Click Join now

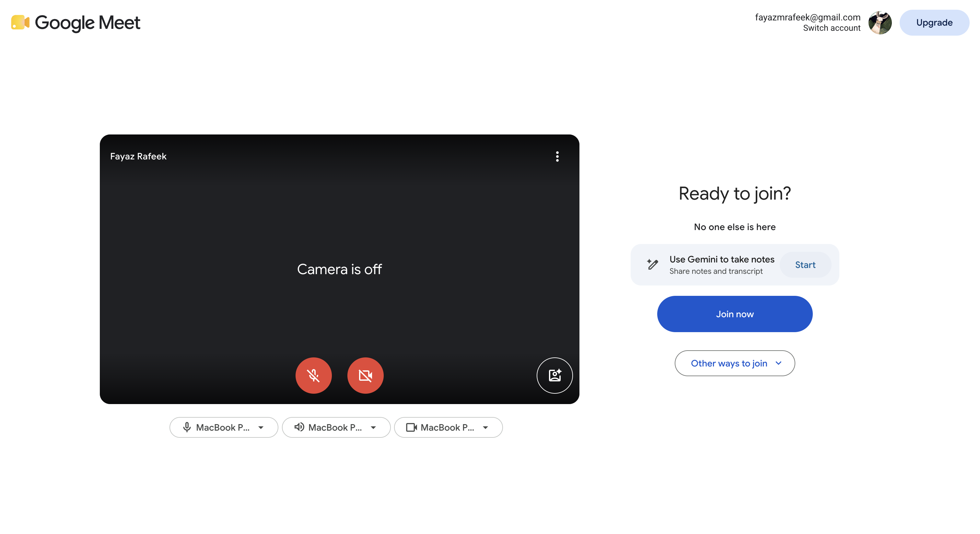(x=735, y=314)
